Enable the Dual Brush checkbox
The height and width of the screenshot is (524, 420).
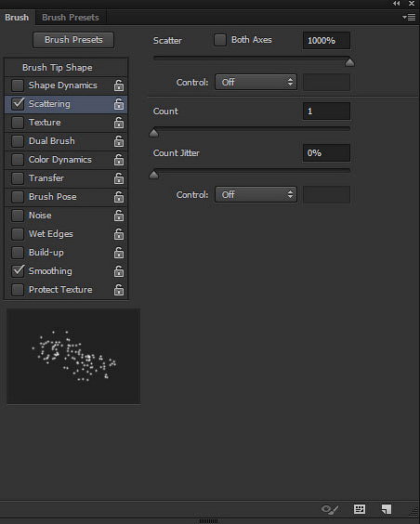coord(18,141)
